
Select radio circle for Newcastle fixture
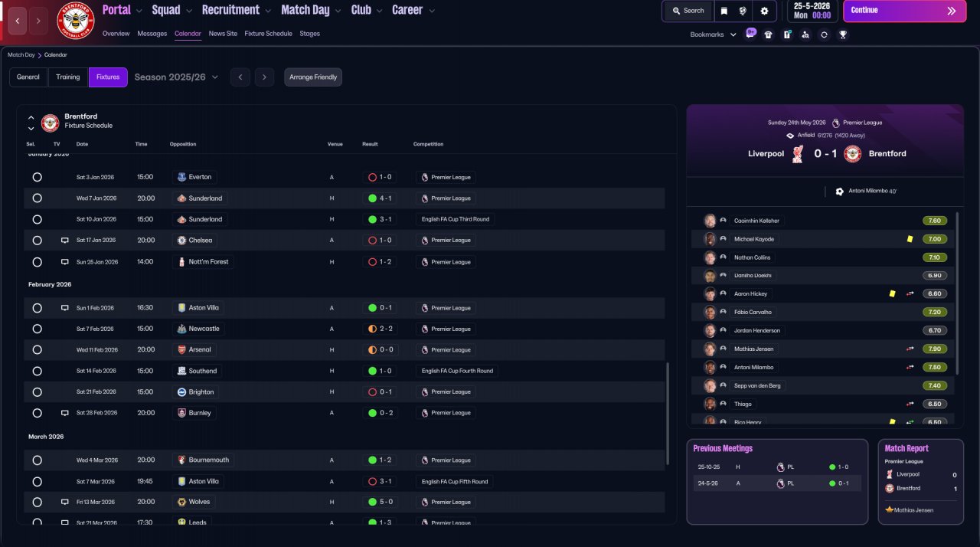[37, 329]
